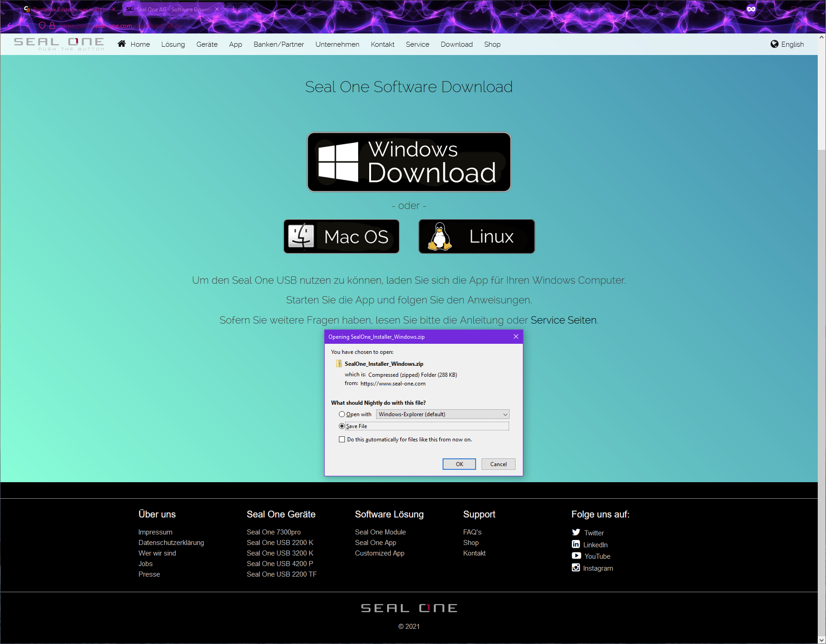Open the Windows-Explorer (default) dropdown
Screen dimensions: 826x644
pos(443,414)
